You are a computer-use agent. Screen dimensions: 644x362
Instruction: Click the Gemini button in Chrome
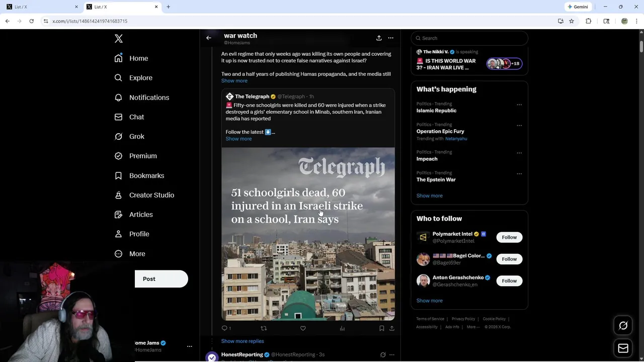(578, 7)
